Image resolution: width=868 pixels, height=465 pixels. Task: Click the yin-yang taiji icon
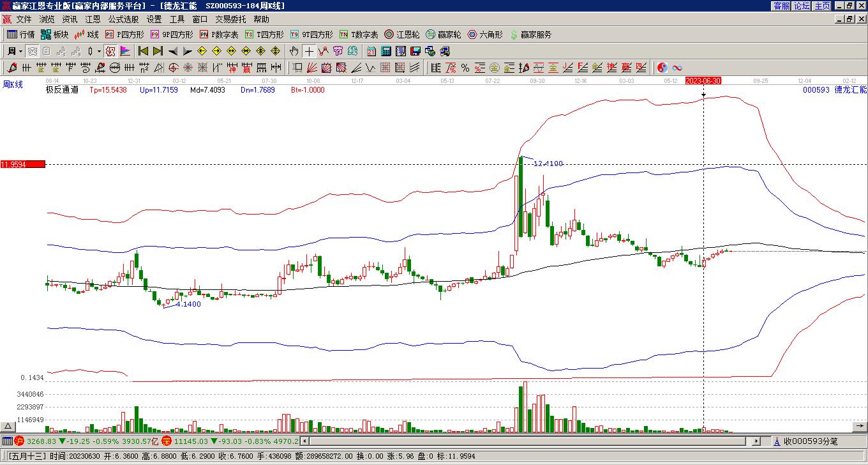(x=662, y=68)
